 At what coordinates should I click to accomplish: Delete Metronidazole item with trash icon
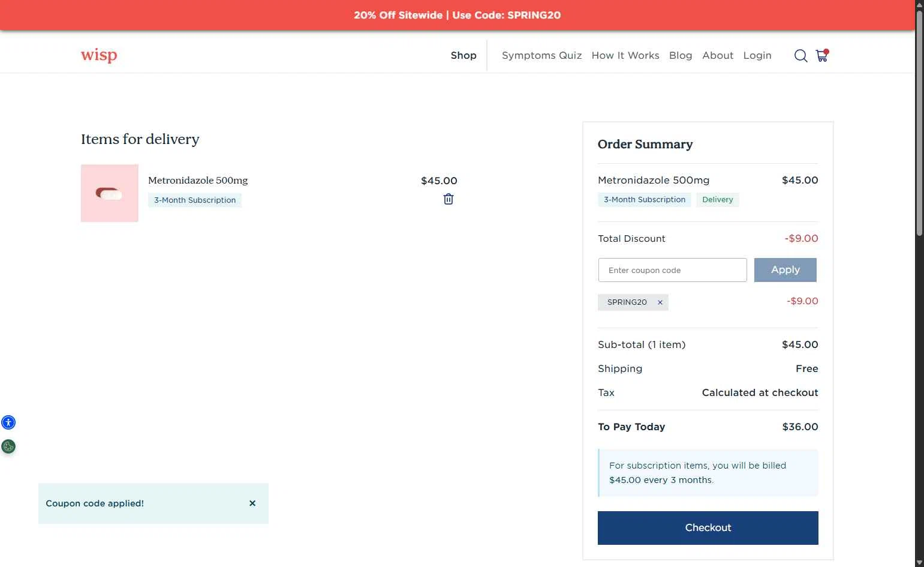click(x=449, y=199)
